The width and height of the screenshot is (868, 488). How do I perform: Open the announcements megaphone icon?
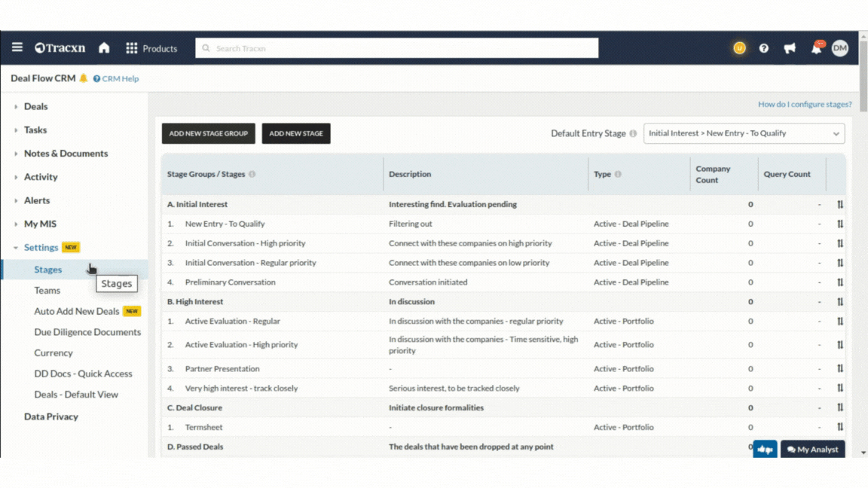tap(790, 48)
